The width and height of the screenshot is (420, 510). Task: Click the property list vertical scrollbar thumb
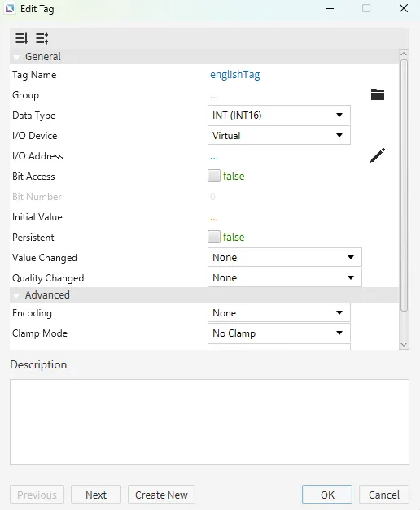[x=404, y=185]
